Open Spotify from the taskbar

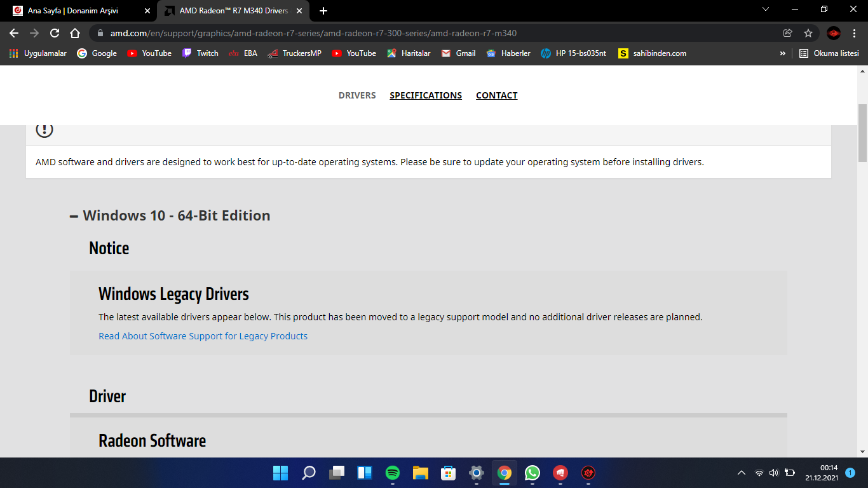tap(393, 473)
